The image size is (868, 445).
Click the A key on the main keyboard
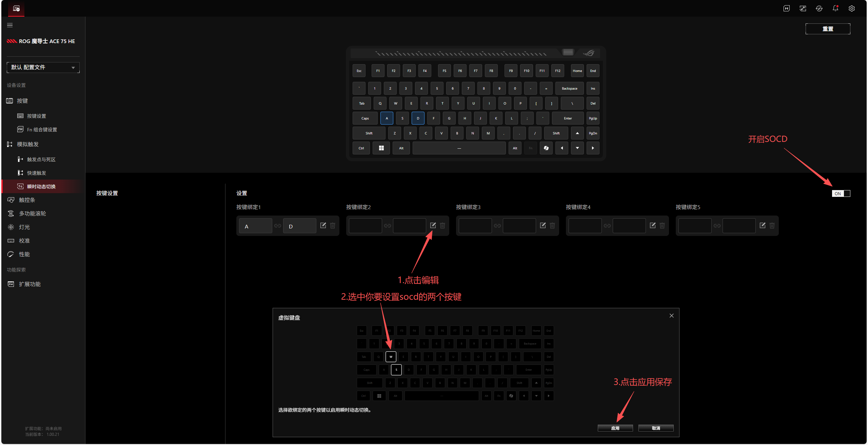387,118
